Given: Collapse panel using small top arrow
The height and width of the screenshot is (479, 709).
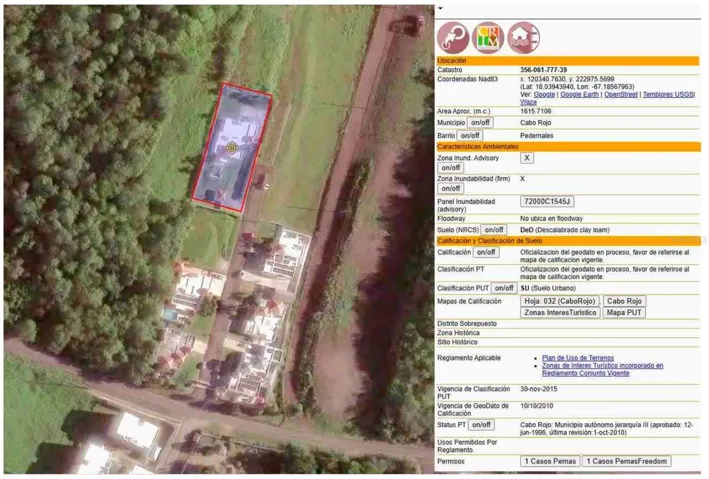Looking at the screenshot, I should point(440,8).
